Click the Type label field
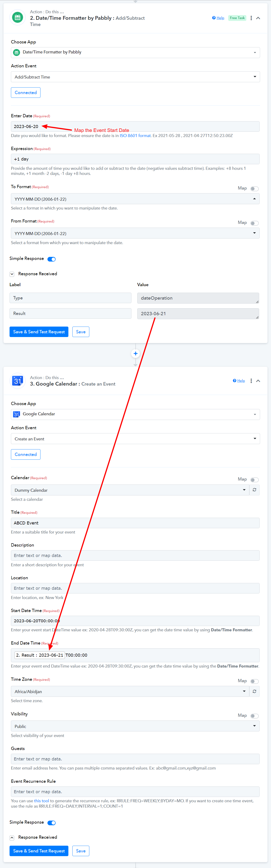The height and width of the screenshot is (868, 271). 70,298
